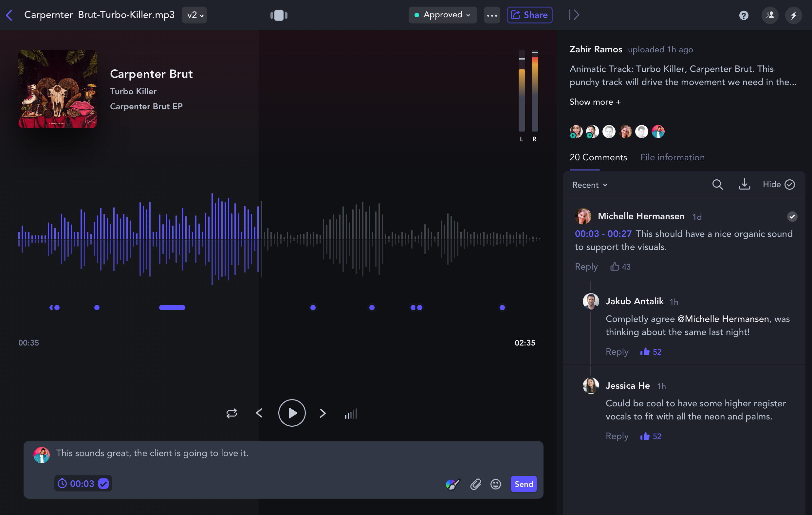Image resolution: width=812 pixels, height=515 pixels.
Task: Click the @Michelle Hermansen mention
Action: (723, 319)
